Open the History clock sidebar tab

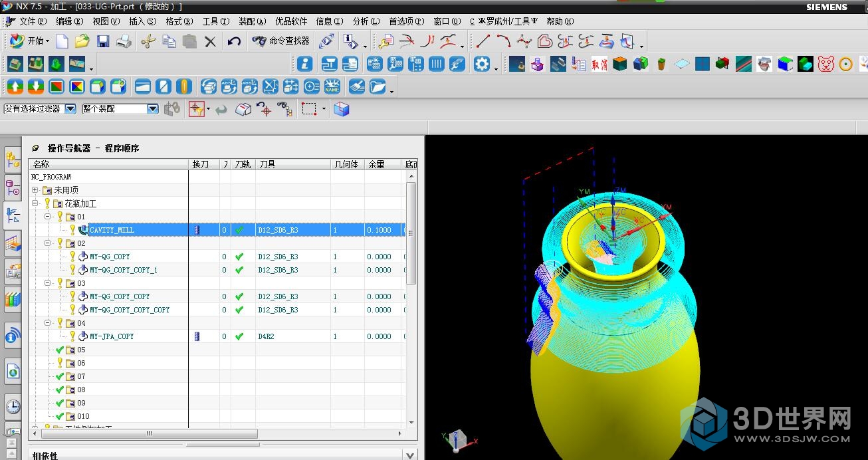pos(13,406)
